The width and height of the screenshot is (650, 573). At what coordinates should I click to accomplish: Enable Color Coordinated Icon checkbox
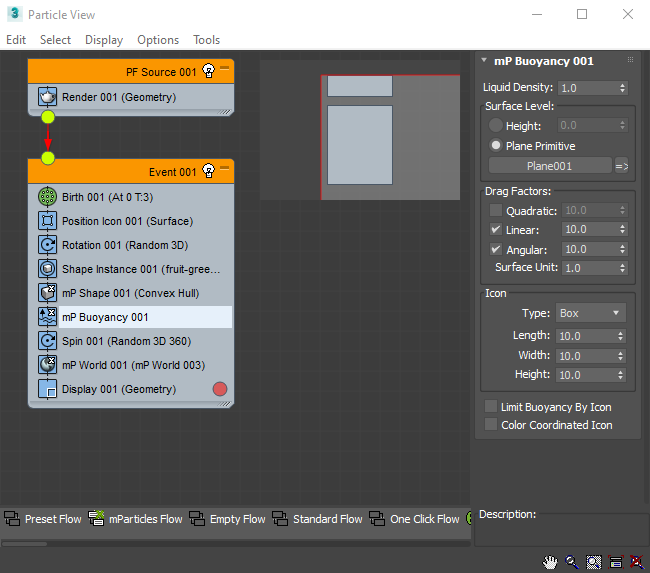click(491, 424)
